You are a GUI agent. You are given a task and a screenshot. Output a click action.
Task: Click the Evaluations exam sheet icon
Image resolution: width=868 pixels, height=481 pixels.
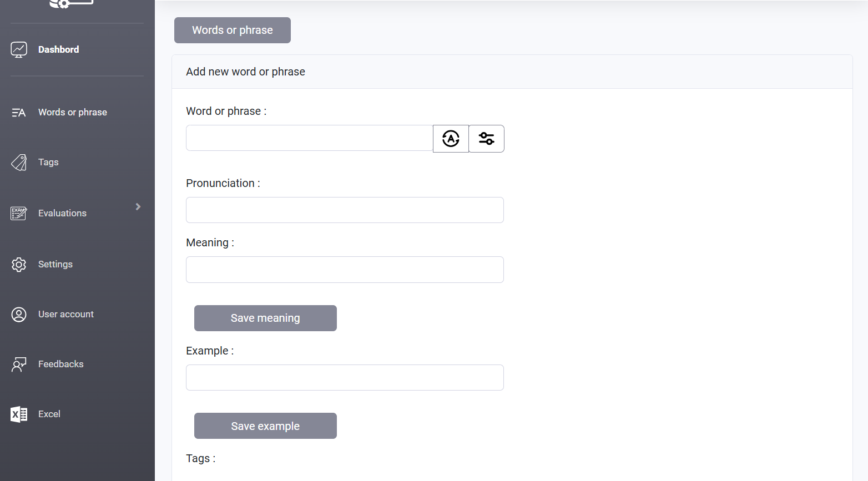pos(19,213)
